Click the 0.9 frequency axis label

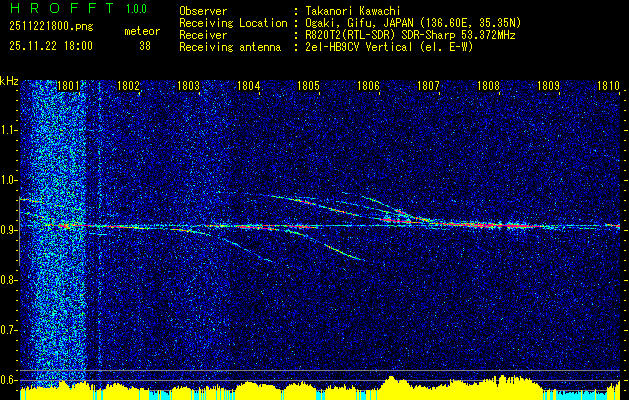point(9,230)
